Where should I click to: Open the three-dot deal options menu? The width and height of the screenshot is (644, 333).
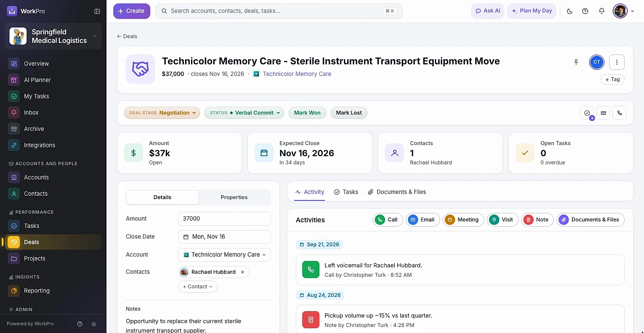[617, 62]
